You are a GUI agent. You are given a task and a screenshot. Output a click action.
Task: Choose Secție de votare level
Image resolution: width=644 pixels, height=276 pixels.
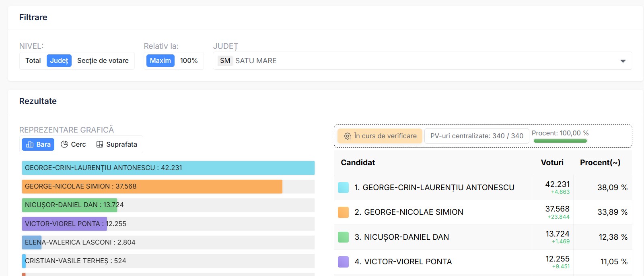pyautogui.click(x=103, y=61)
